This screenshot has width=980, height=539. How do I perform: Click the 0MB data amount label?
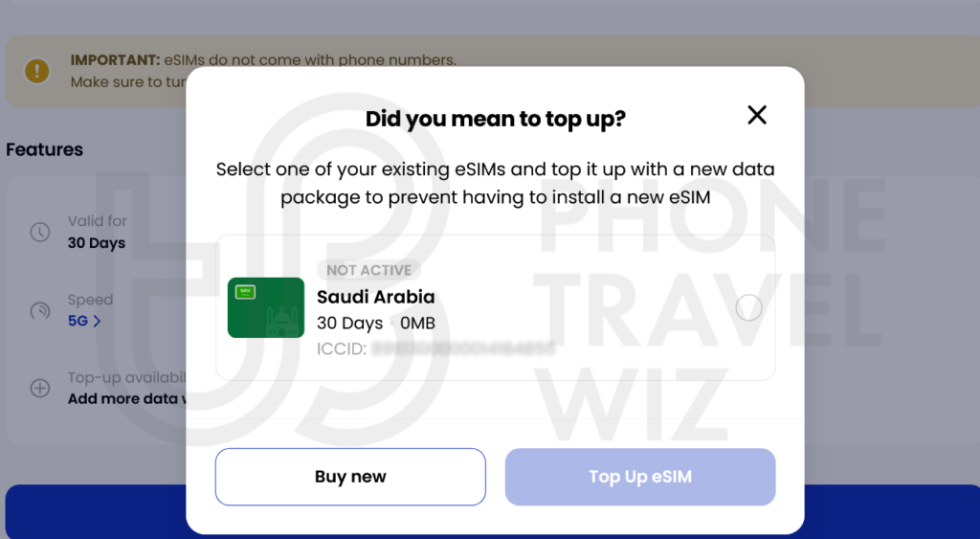[x=417, y=324]
